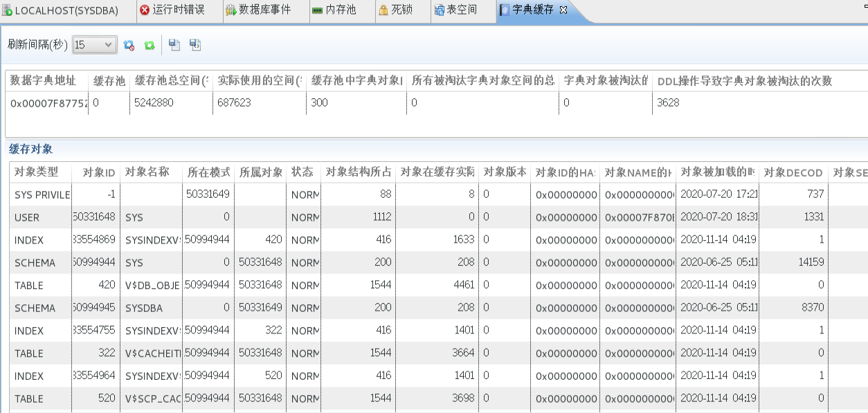
Task: Click the red error icon on 运行时错误 tab
Action: click(145, 10)
